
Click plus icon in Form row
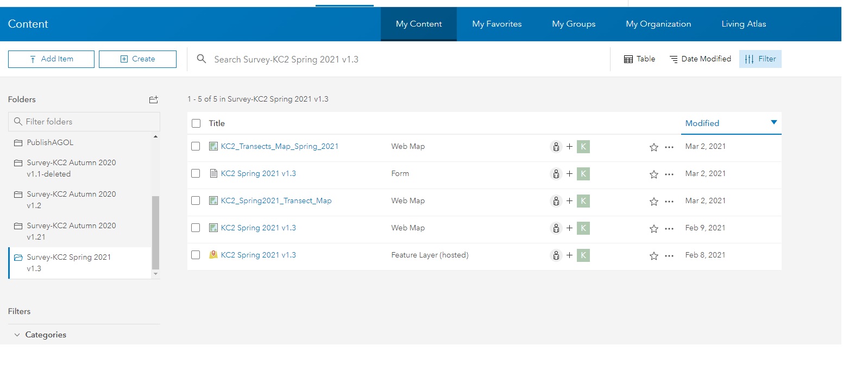coord(569,173)
